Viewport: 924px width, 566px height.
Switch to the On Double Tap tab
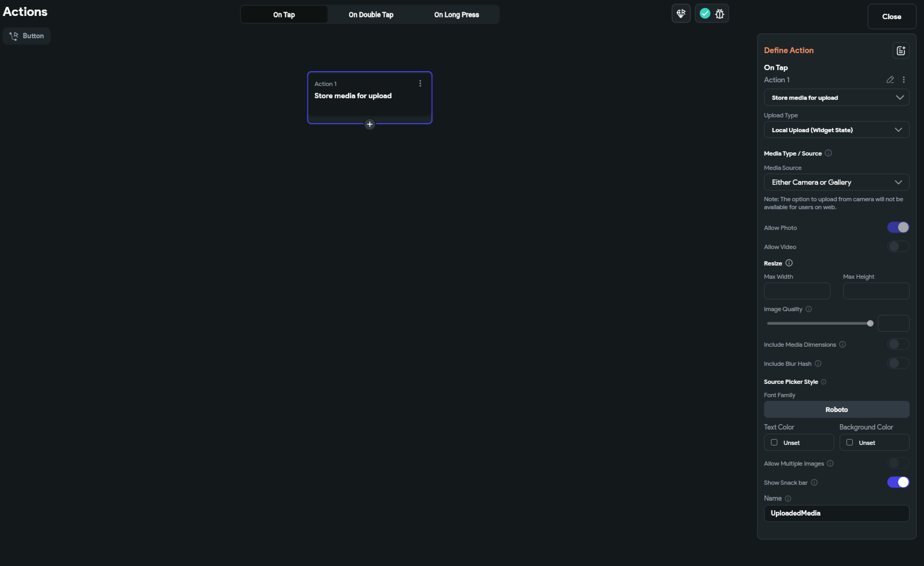click(371, 15)
